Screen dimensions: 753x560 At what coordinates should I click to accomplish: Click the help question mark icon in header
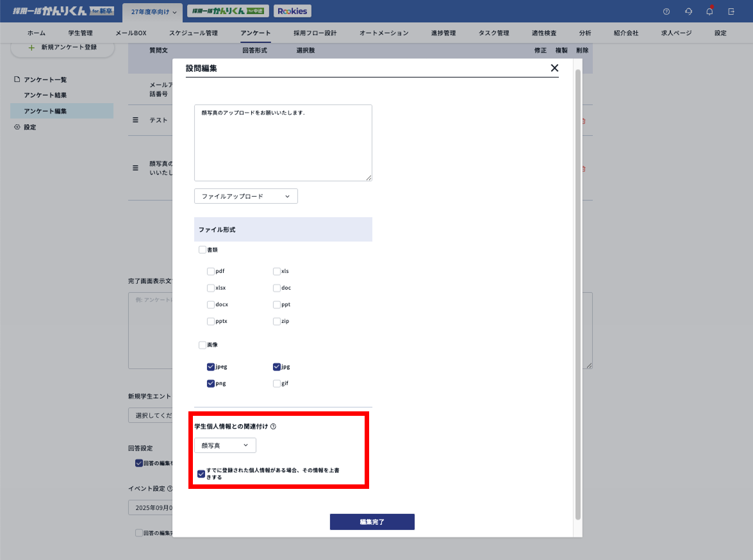666,12
